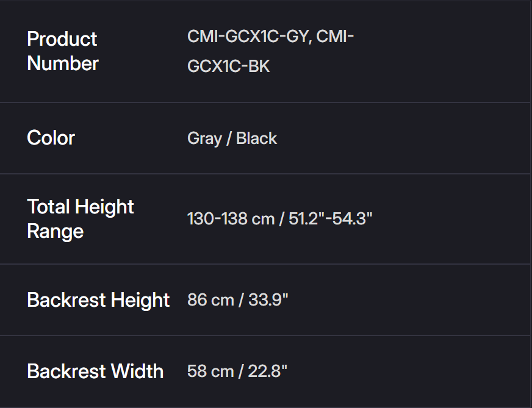The height and width of the screenshot is (408, 532).
Task: Click the Backrest Height label
Action: (98, 300)
